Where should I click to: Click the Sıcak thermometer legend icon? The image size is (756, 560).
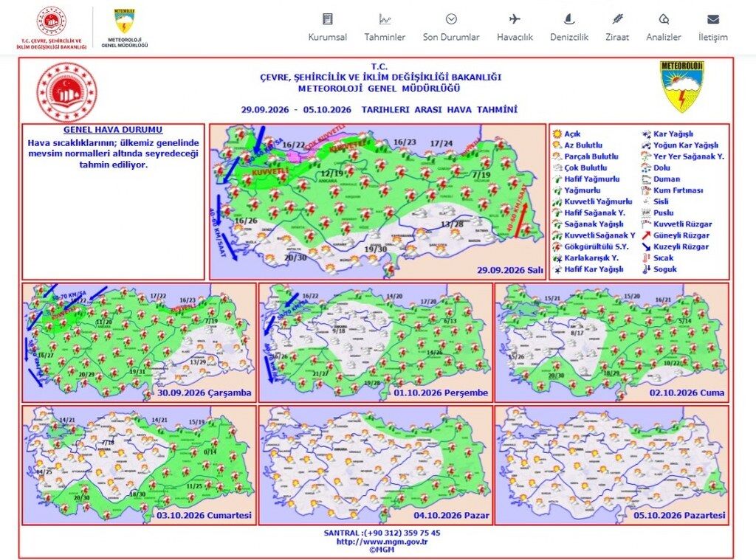646,257
